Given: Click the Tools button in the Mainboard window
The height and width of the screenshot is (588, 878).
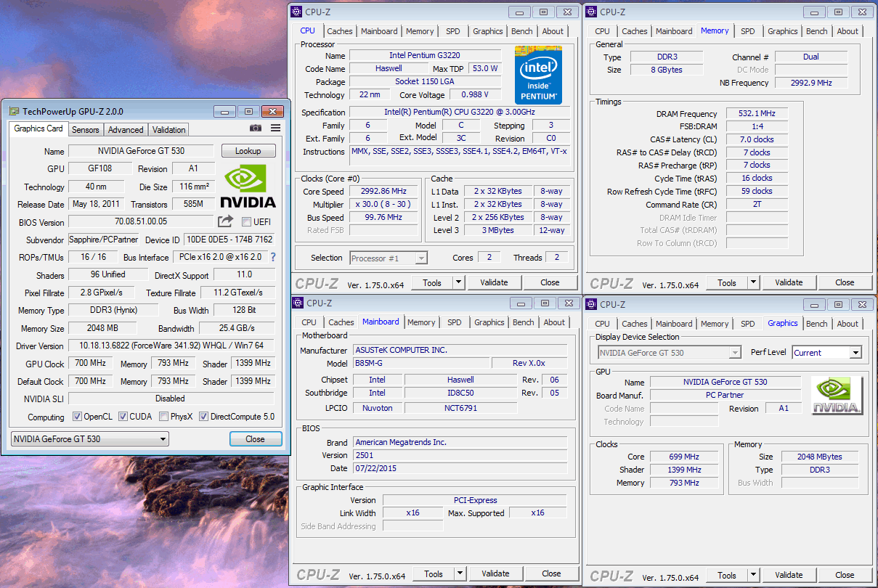Looking at the screenshot, I should (x=434, y=574).
